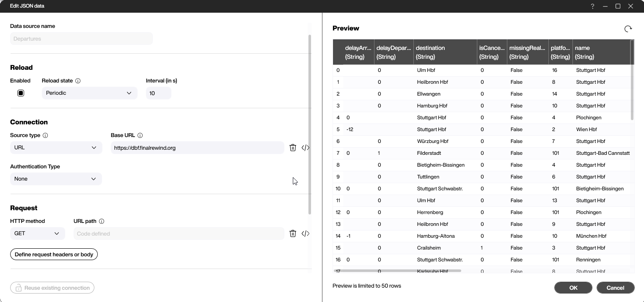This screenshot has height=302, width=644.
Task: Click the left panel vertical scrollbar
Action: tap(310, 124)
